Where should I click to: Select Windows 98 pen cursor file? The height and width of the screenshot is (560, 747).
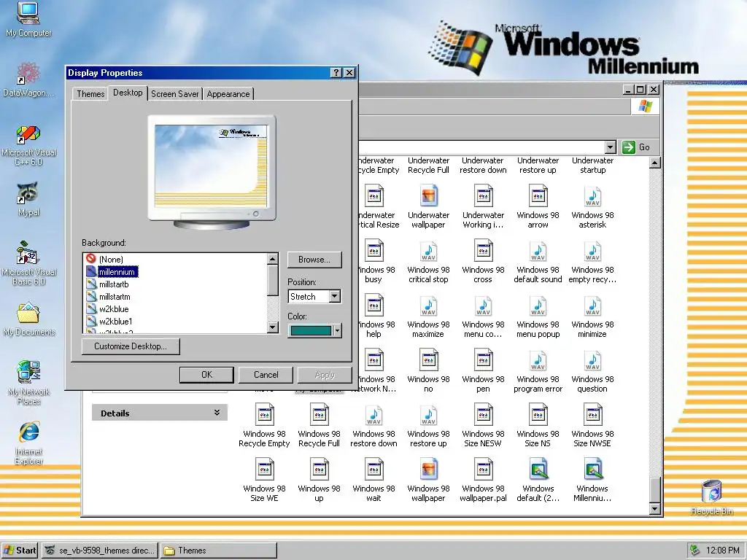pos(483,371)
